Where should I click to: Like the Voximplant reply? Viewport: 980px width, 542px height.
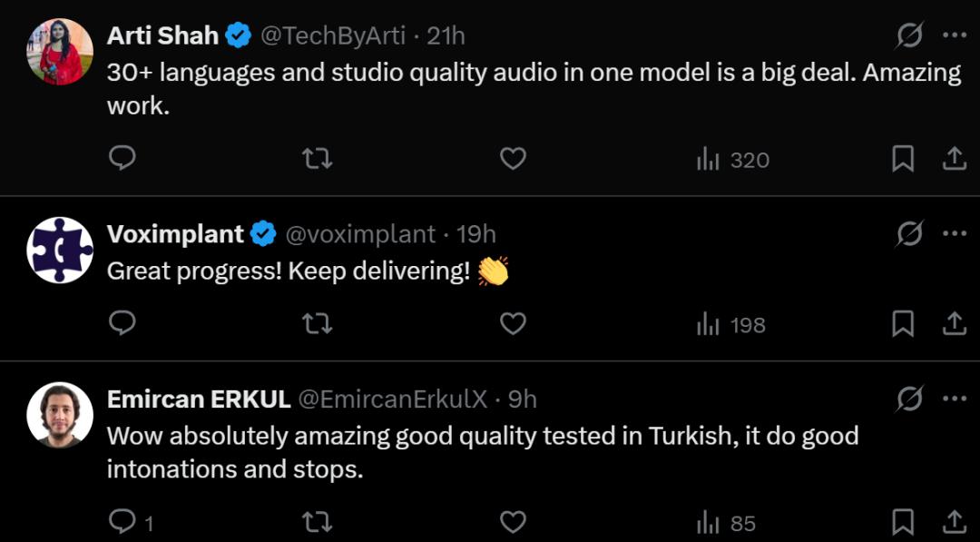514,324
